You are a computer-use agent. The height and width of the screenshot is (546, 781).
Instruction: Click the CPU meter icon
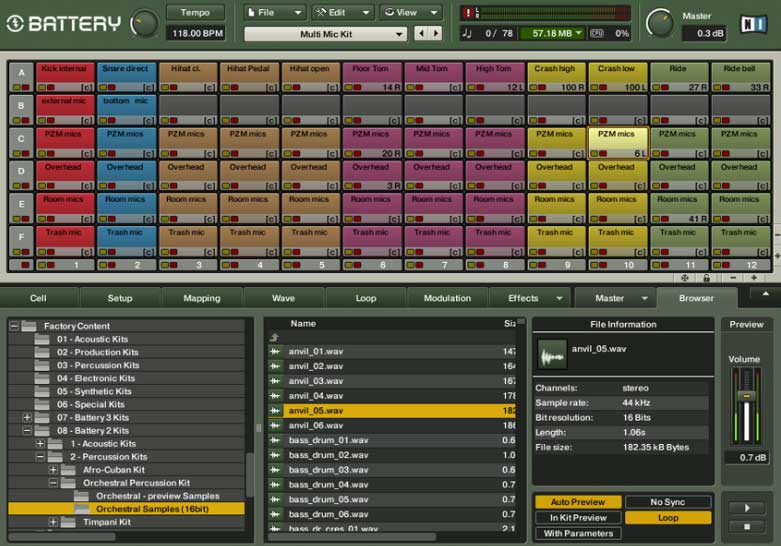pos(597,33)
